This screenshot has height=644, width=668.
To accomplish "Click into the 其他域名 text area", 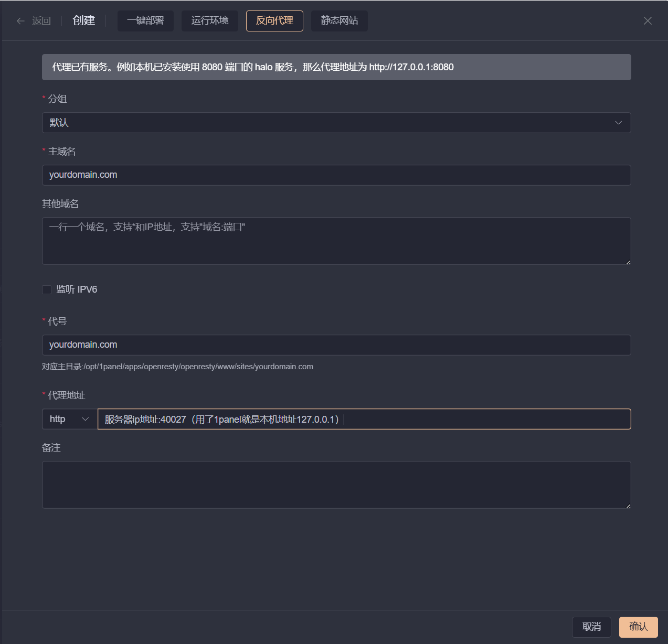I will 336,241.
